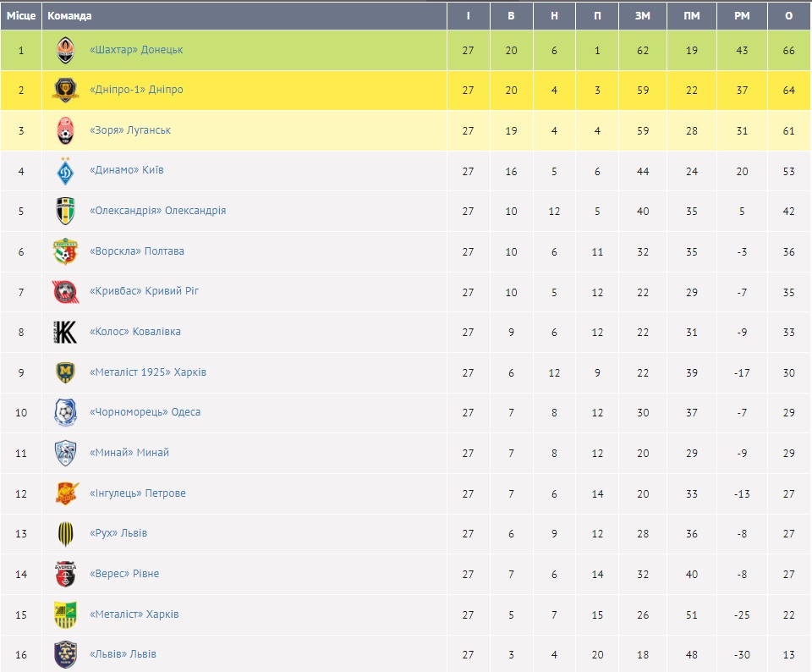The image size is (812, 672).
Task: Open the «Рух» Львів team link
Action: 118,533
